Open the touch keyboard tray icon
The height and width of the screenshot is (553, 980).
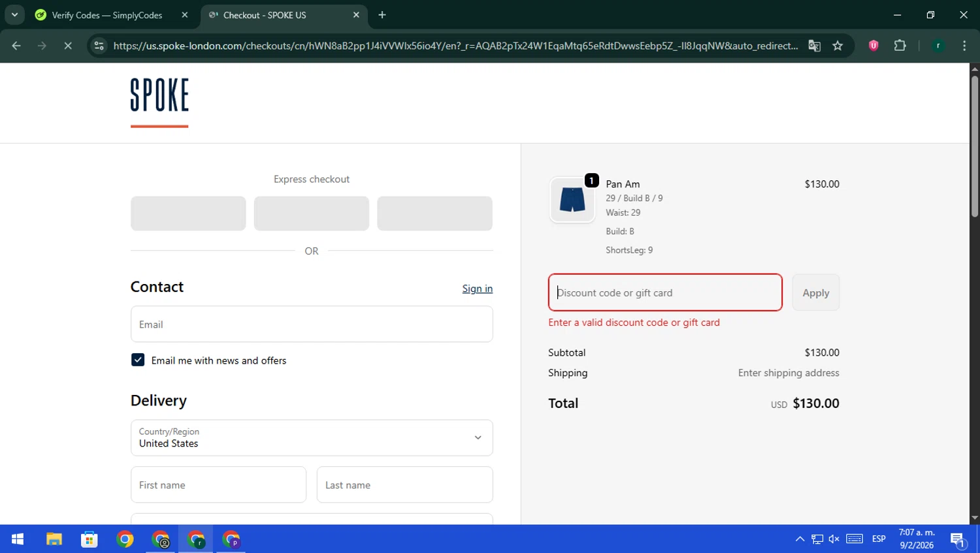855,539
